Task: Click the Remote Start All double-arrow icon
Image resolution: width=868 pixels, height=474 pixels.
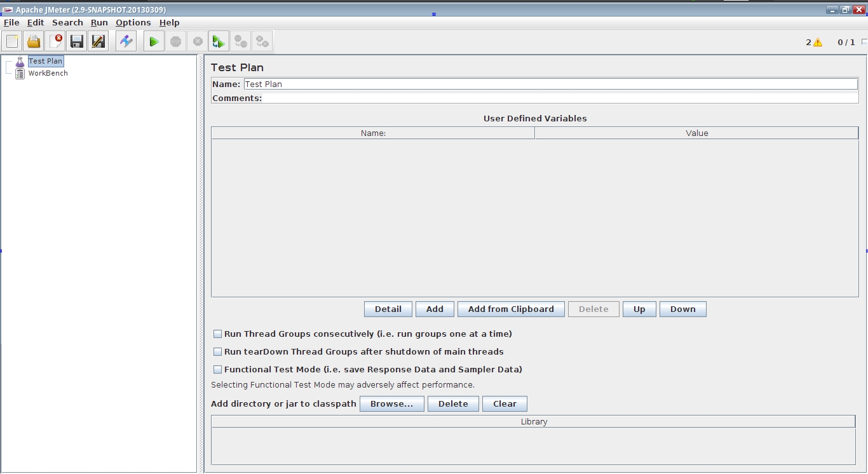Action: tap(219, 41)
